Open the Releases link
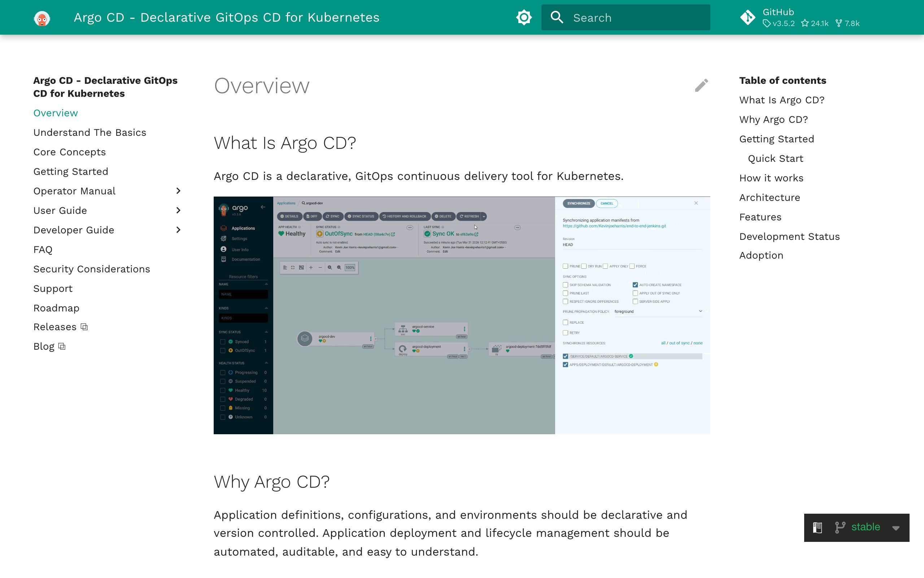This screenshot has width=924, height=578. 55,327
